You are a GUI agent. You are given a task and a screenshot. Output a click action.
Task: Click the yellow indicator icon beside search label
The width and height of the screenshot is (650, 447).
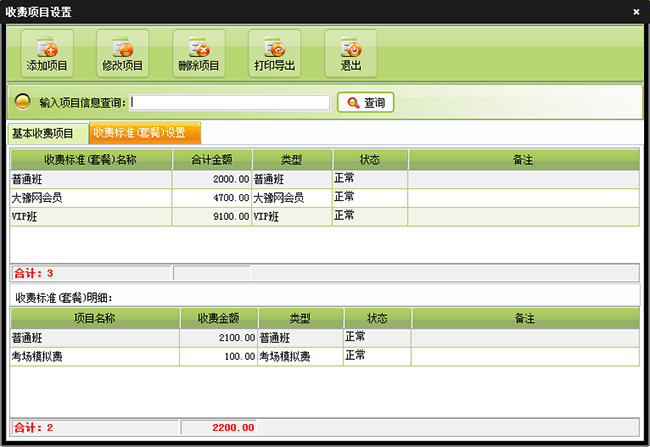click(x=22, y=102)
